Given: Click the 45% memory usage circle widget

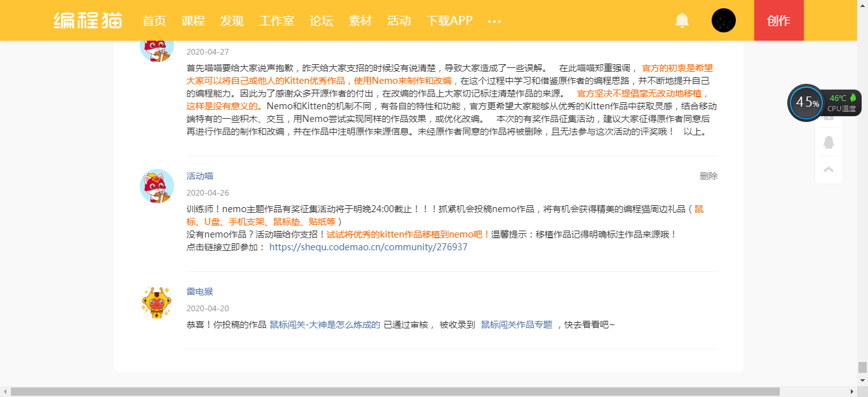Looking at the screenshot, I should tap(807, 102).
